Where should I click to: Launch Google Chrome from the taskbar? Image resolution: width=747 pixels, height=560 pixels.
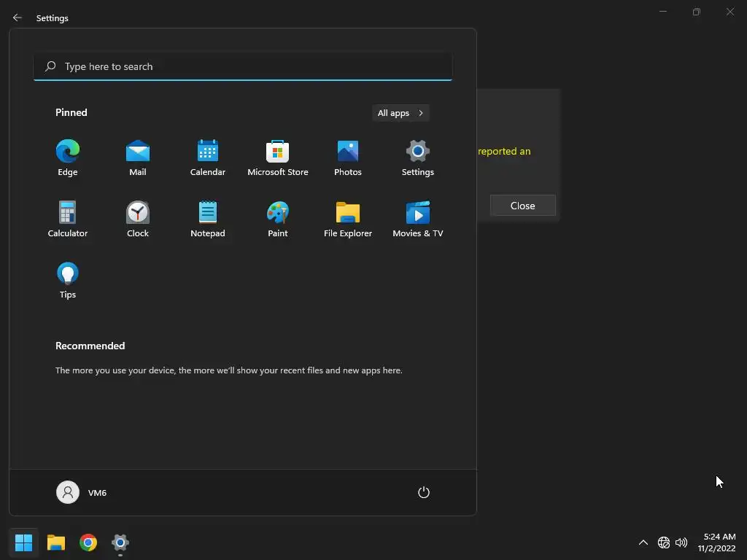point(88,542)
